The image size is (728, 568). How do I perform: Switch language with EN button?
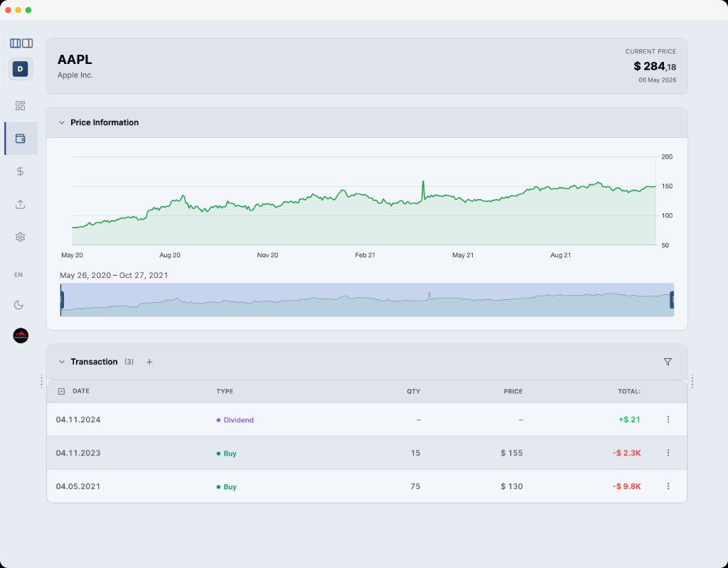click(x=18, y=275)
